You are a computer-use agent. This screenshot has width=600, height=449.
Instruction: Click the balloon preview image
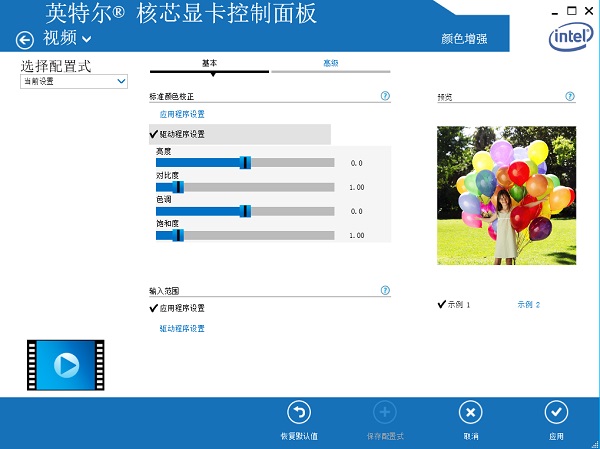[x=507, y=196]
